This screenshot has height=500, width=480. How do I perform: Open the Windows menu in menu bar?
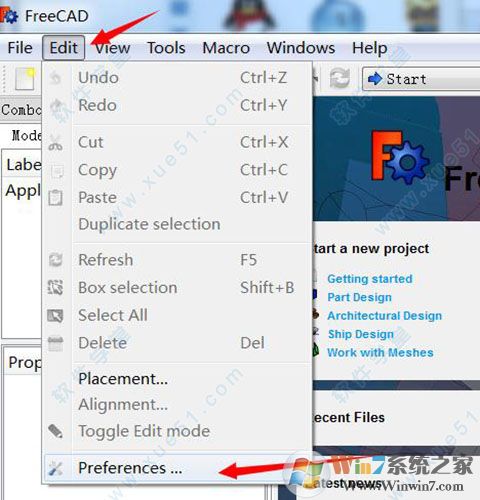point(301,48)
